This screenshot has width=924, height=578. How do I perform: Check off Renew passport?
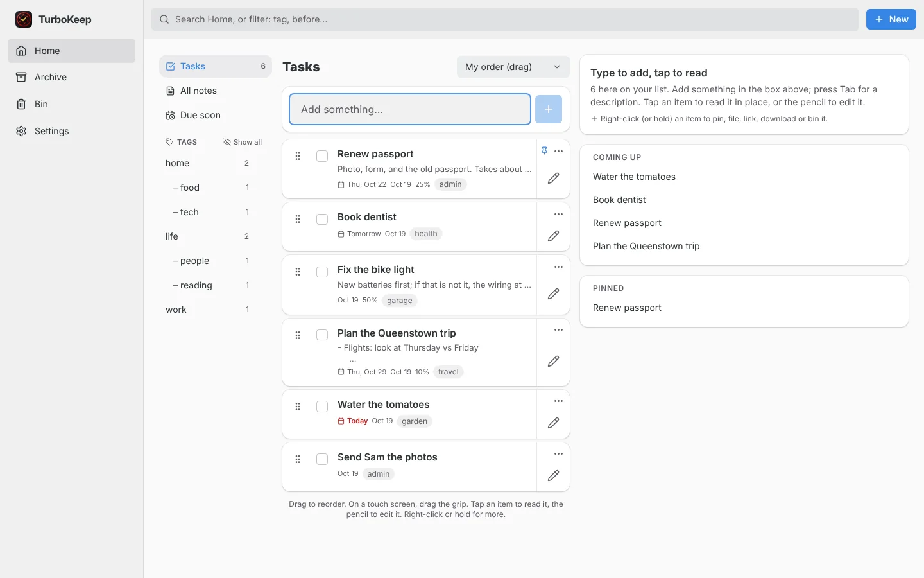coord(322,156)
